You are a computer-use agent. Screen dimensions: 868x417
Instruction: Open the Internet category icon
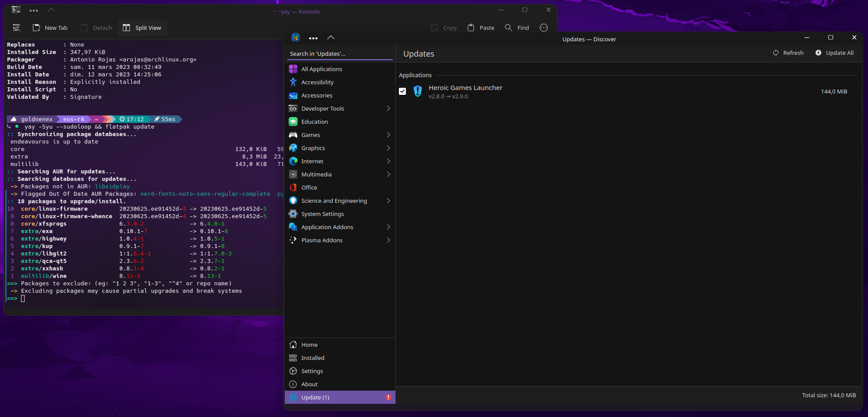293,161
